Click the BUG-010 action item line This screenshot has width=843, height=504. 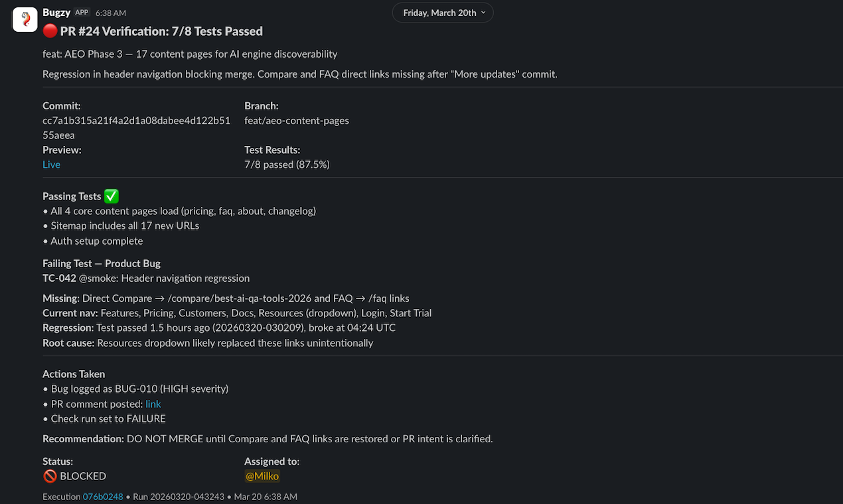pyautogui.click(x=139, y=389)
